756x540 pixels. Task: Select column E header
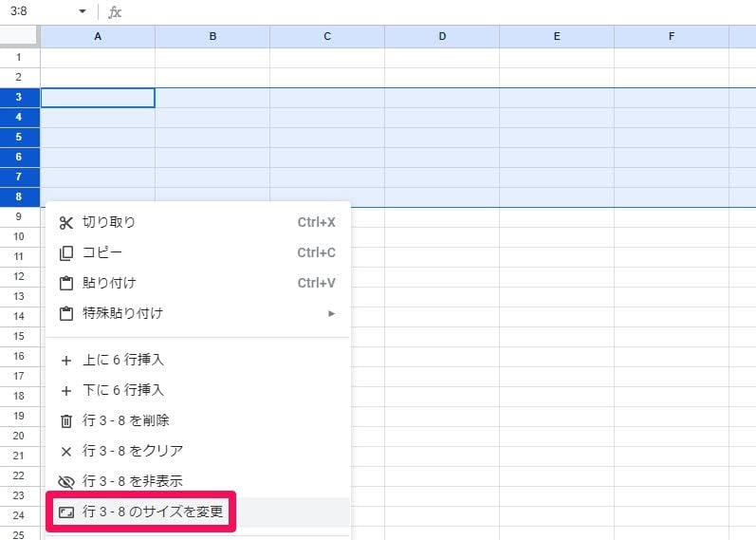(557, 37)
